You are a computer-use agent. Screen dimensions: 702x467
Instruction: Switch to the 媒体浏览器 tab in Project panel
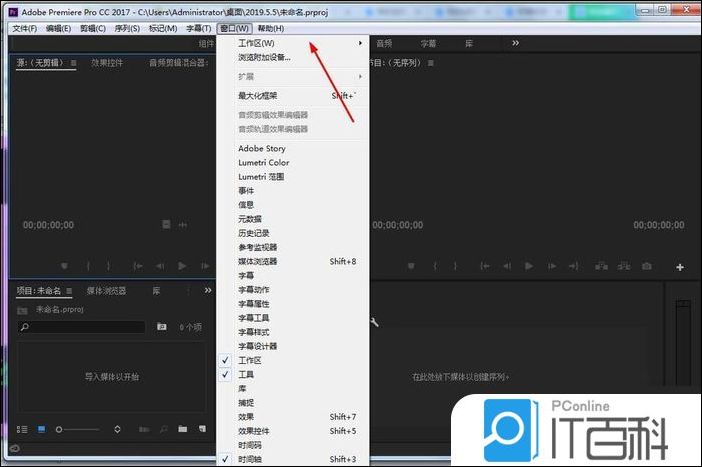point(107,291)
